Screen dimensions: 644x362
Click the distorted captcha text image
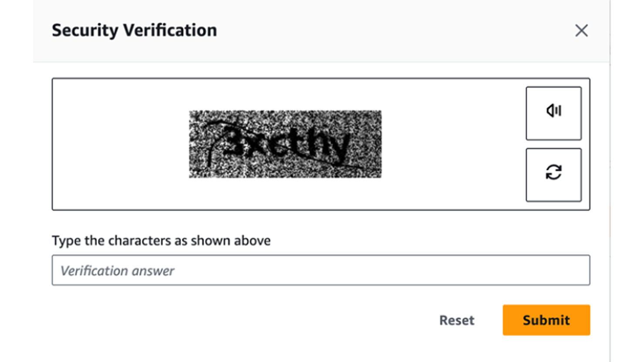click(x=285, y=144)
